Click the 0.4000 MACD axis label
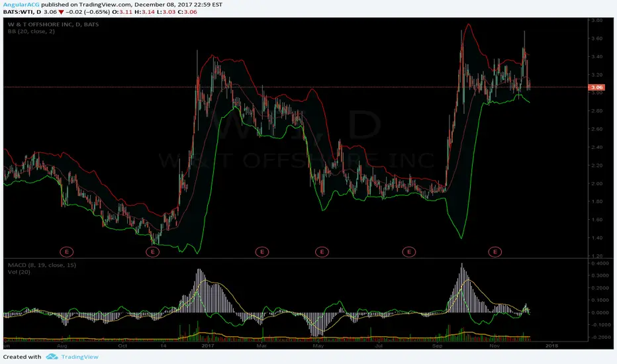617x364 pixels. (x=600, y=263)
